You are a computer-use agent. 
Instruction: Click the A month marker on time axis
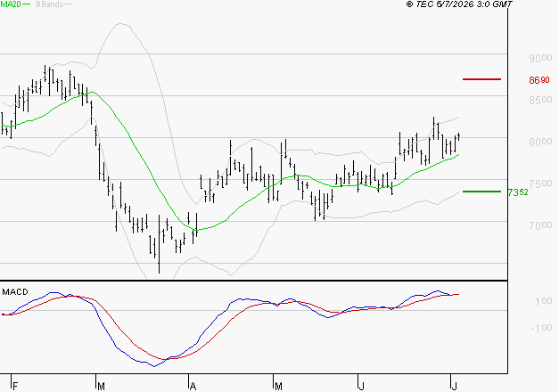click(x=193, y=387)
